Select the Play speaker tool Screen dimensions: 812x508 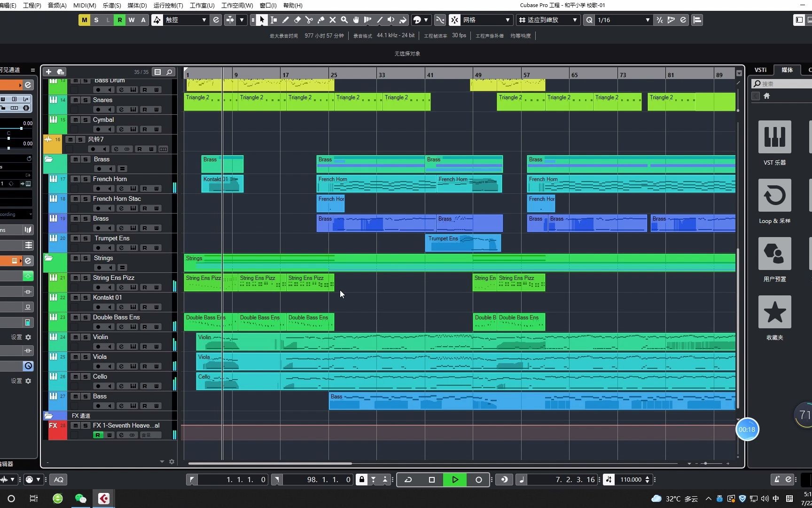pos(391,20)
